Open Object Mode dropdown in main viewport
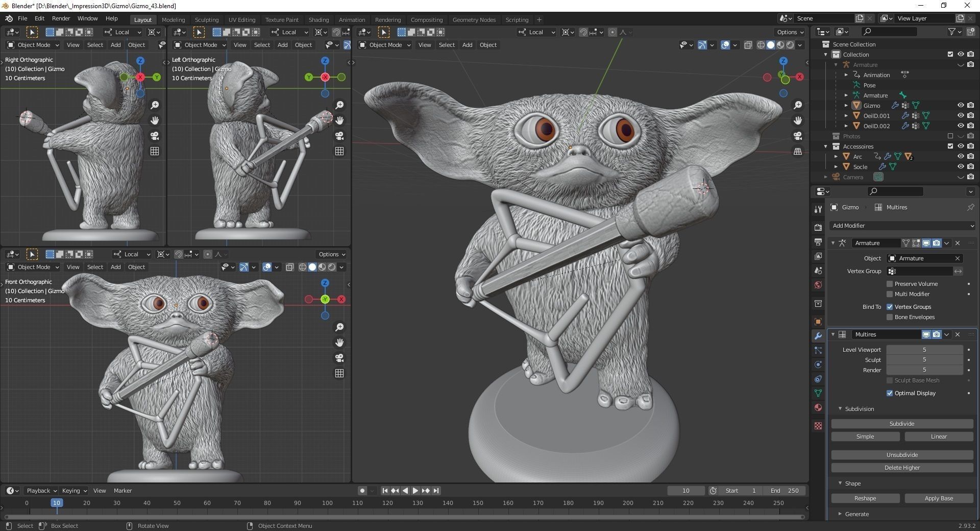Image resolution: width=980 pixels, height=531 pixels. (385, 45)
